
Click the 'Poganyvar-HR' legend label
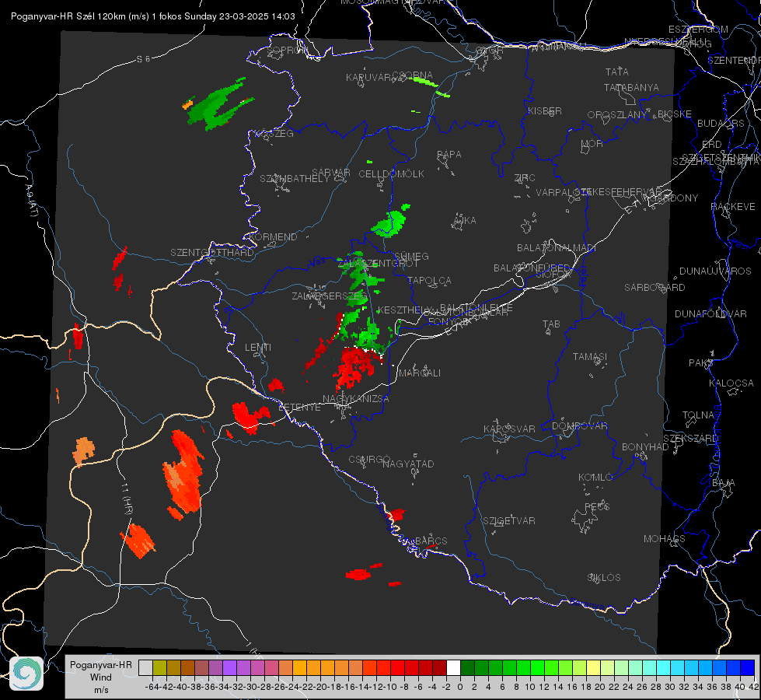(x=100, y=664)
